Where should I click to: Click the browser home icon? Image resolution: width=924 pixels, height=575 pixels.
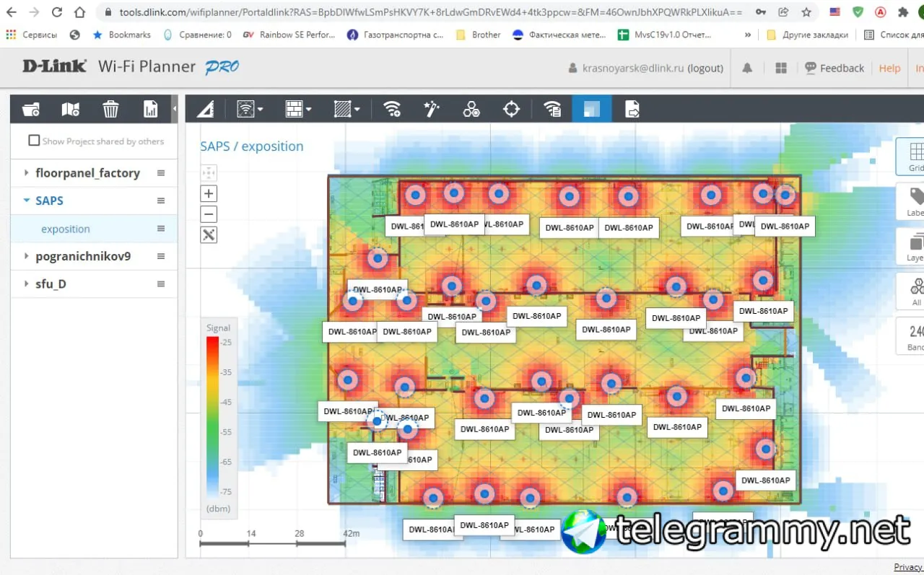point(80,12)
